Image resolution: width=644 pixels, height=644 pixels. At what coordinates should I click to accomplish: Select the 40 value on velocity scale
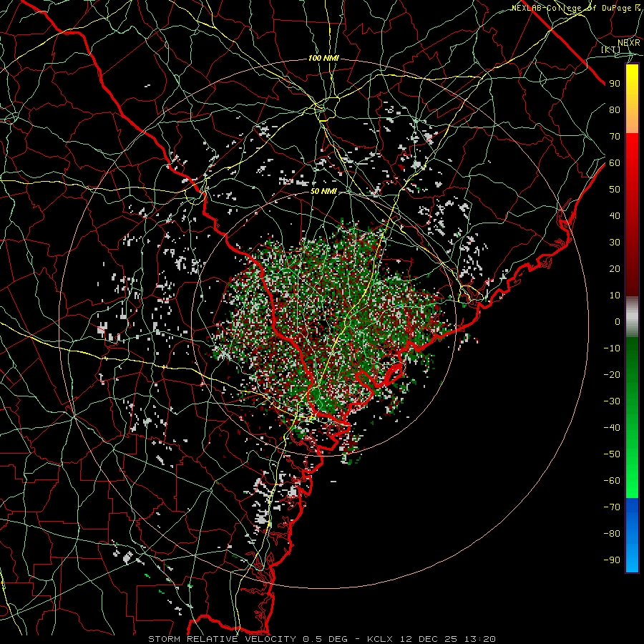(615, 216)
